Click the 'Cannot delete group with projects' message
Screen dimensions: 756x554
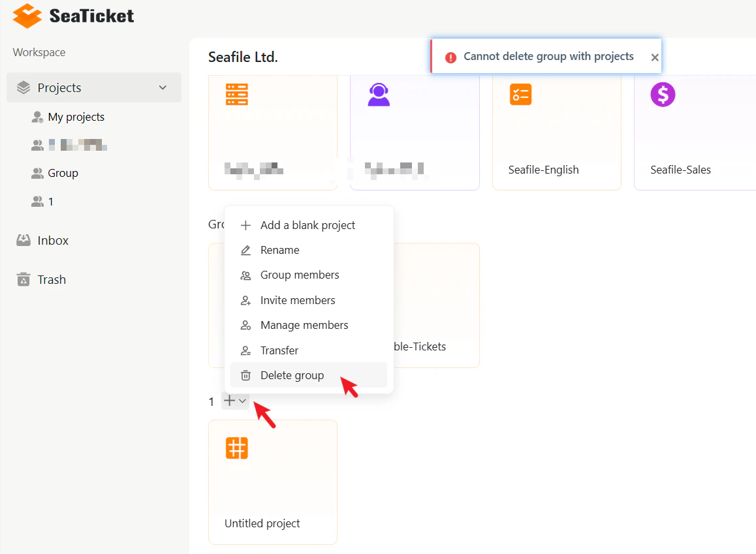pyautogui.click(x=548, y=56)
